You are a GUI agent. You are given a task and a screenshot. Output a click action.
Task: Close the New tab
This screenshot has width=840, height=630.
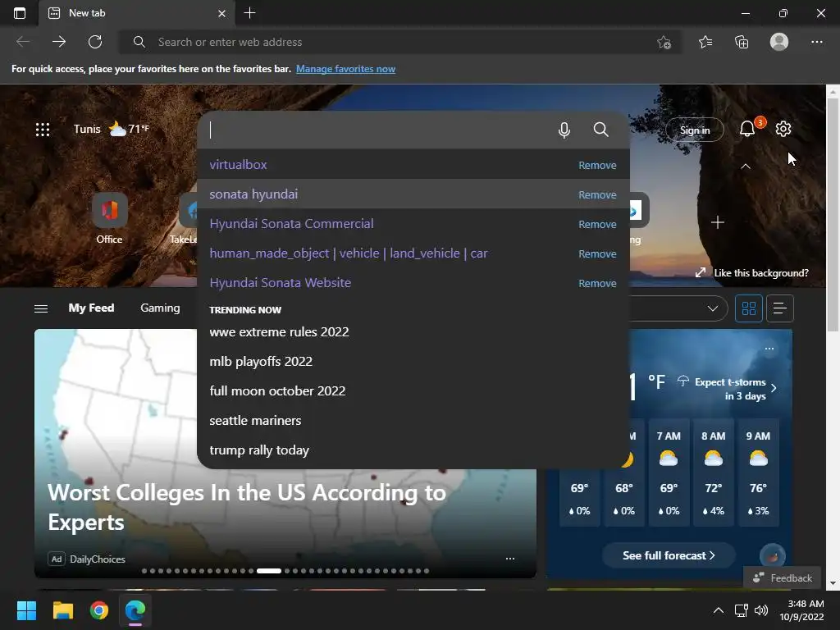click(221, 13)
